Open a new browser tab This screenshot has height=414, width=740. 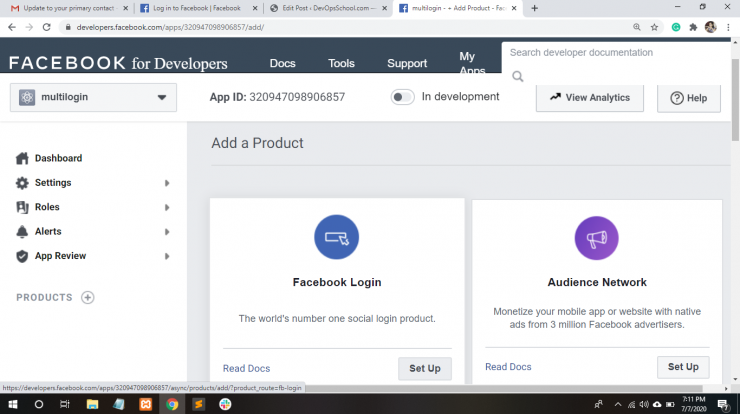(534, 8)
